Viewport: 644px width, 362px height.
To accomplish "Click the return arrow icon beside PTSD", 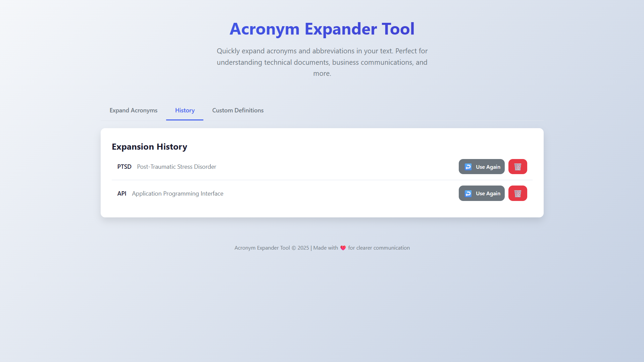I will (468, 167).
